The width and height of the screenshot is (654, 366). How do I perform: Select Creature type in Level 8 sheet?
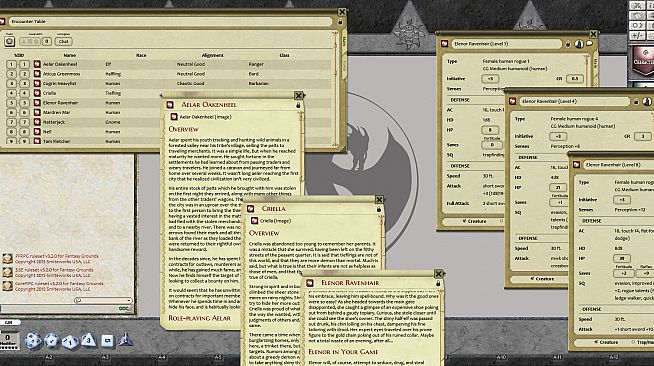pyautogui.click(x=606, y=342)
